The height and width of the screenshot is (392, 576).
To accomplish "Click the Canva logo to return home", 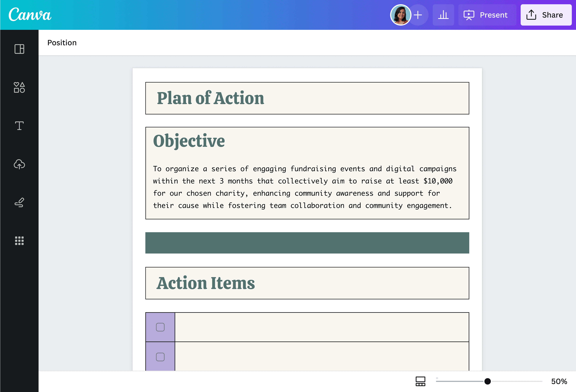I will pos(30,14).
